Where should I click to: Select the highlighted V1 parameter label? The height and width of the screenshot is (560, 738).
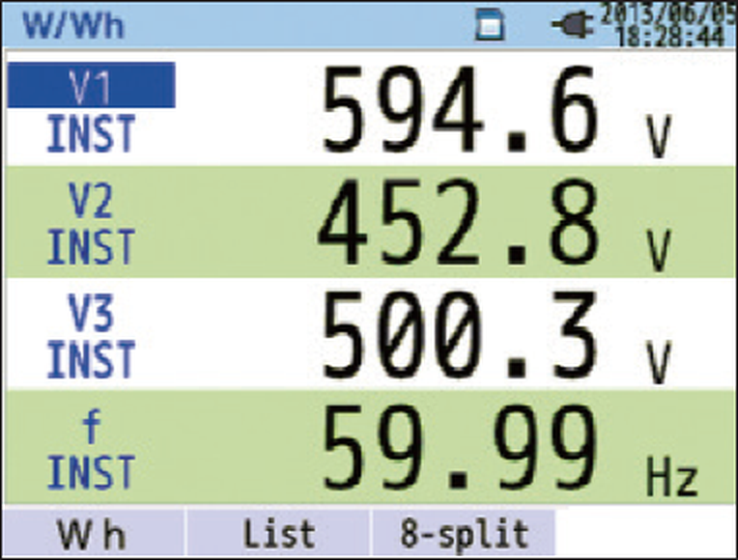coord(92,85)
